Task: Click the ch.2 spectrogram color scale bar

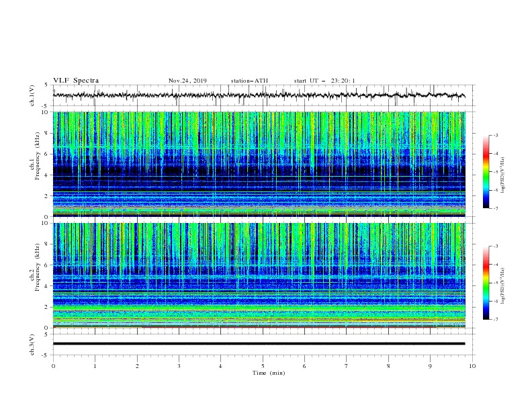Action: pyautogui.click(x=486, y=283)
